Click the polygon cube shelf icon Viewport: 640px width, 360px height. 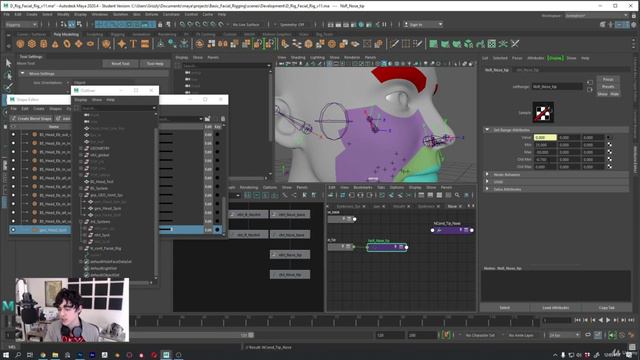click(32, 44)
